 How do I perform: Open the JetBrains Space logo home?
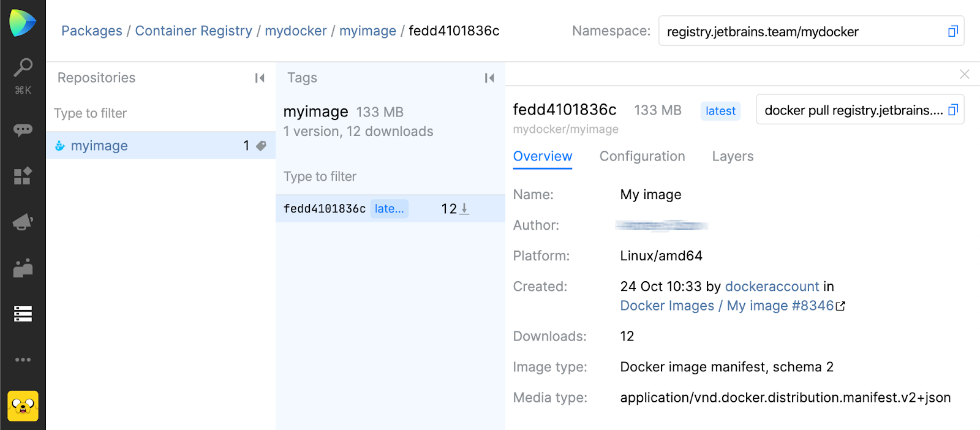(x=23, y=23)
